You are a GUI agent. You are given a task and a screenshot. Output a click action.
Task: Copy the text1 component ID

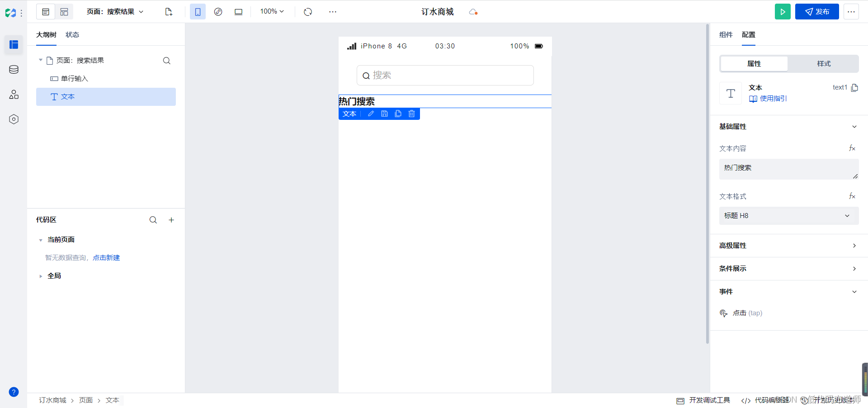854,88
